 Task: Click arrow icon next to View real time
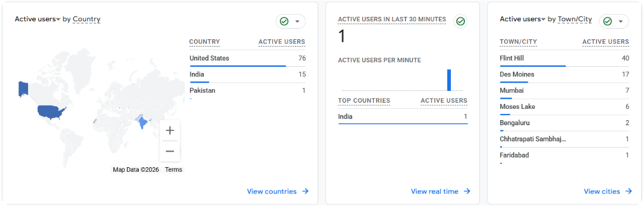(467, 191)
